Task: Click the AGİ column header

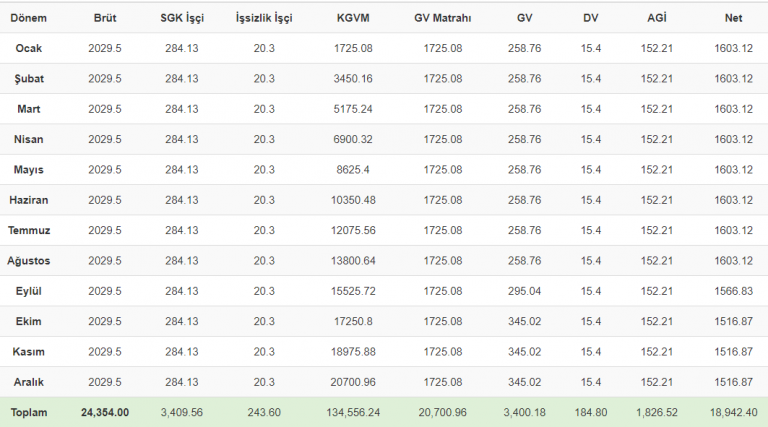Action: tap(656, 18)
